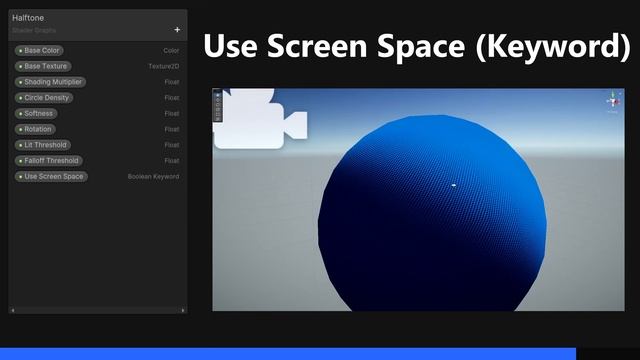Select the small white light gizmo on sphere

453,186
